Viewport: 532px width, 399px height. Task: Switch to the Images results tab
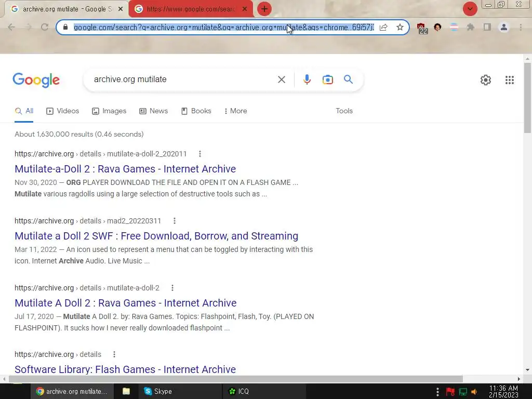click(109, 111)
